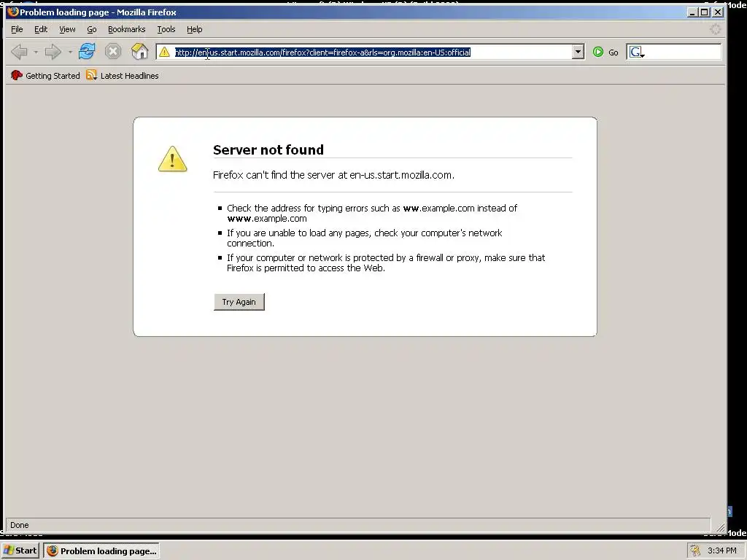Open the Go menu
Image resolution: width=747 pixels, height=560 pixels.
click(x=92, y=29)
